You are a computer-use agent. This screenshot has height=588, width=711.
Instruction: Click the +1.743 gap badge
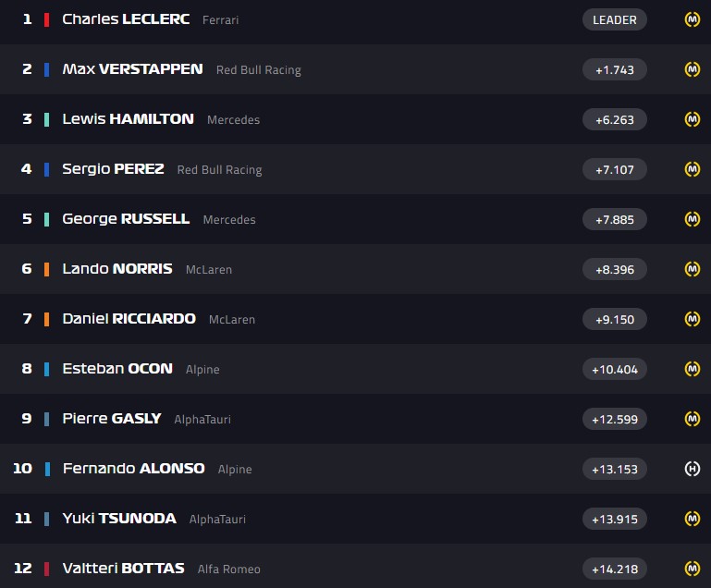point(615,69)
